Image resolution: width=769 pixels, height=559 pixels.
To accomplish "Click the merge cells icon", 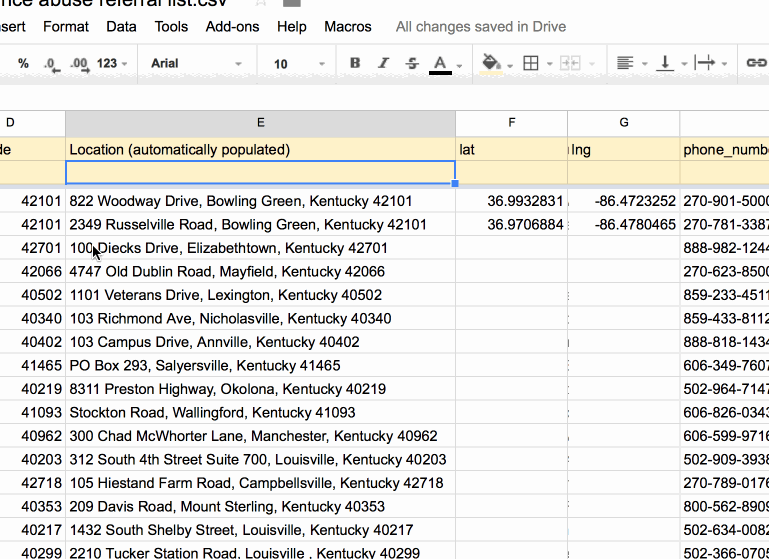I will point(570,63).
